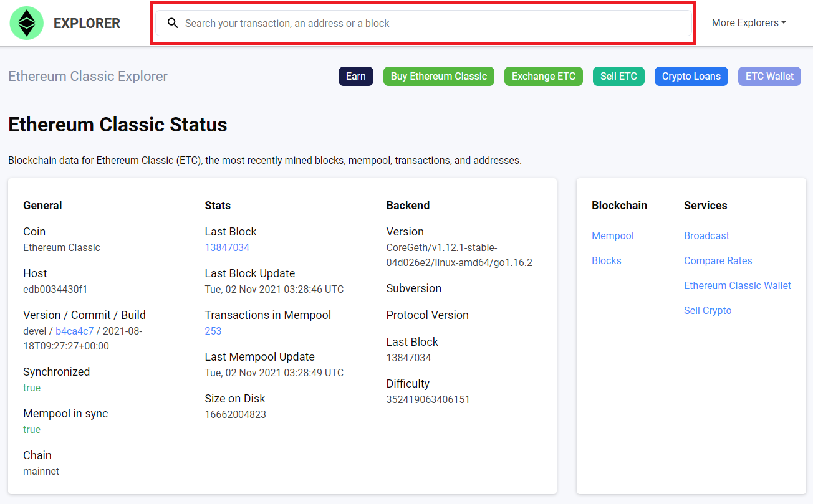This screenshot has width=813, height=504.
Task: View the 253 mempool transactions link
Action: click(x=213, y=331)
